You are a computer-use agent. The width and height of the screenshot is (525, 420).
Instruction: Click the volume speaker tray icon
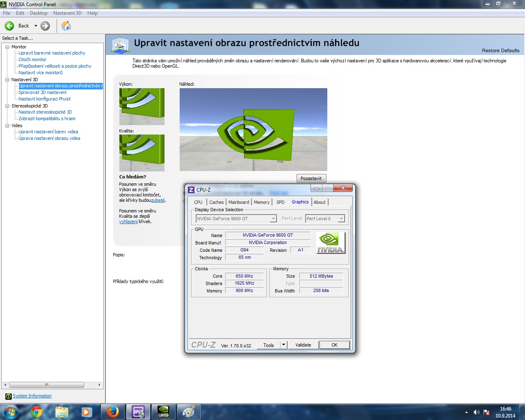(476, 412)
